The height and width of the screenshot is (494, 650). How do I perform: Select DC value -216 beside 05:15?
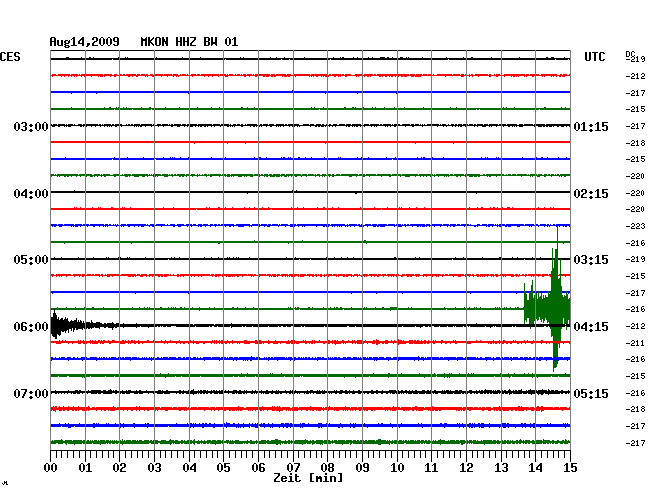click(635, 393)
